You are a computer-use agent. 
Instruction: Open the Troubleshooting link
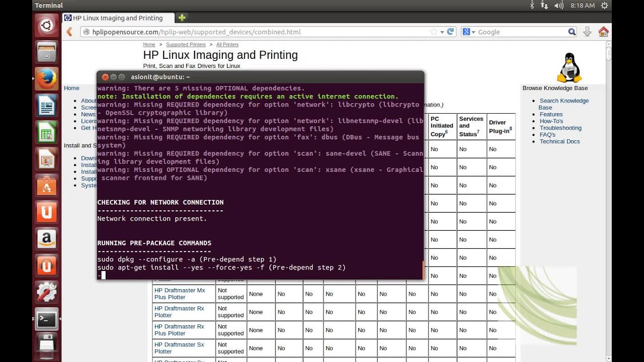560,128
